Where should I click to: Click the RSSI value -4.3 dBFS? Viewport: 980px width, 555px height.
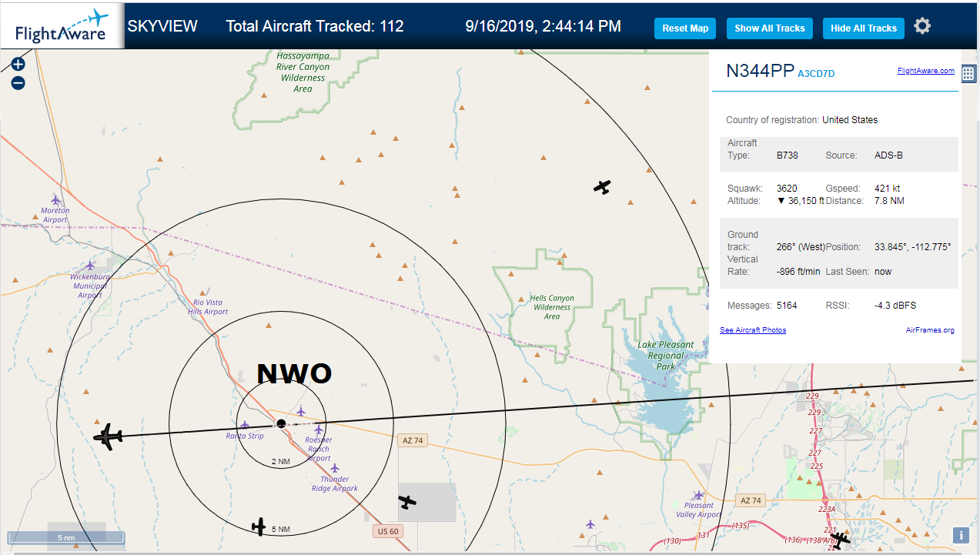[895, 306]
